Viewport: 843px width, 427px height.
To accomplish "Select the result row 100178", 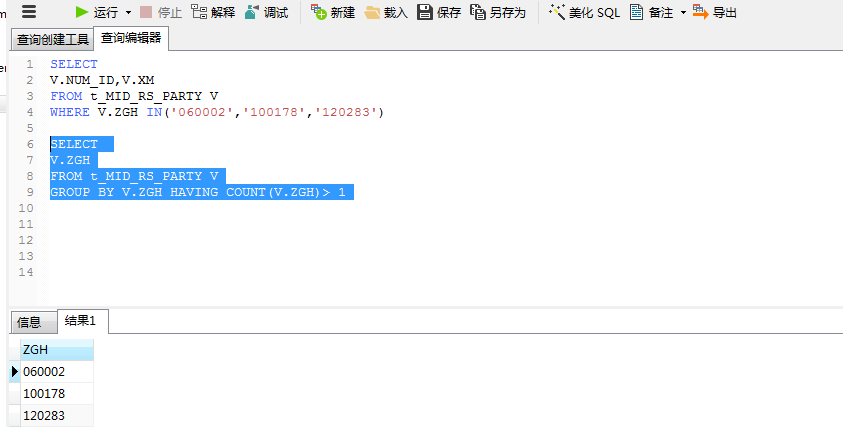I will click(57, 393).
